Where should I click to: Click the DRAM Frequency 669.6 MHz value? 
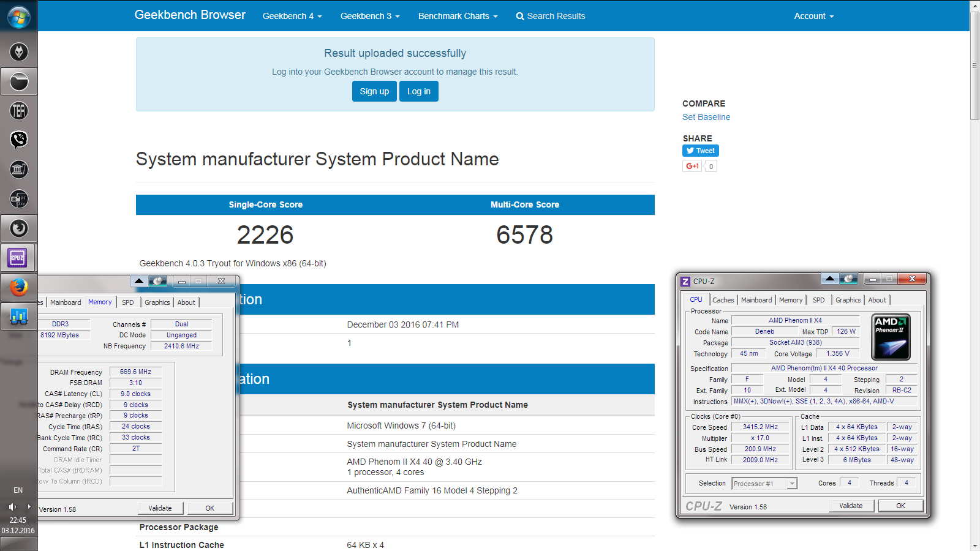(136, 372)
